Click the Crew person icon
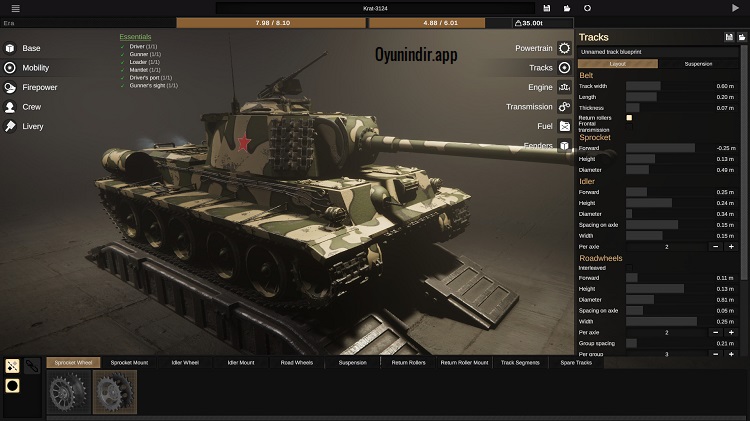The height and width of the screenshot is (421, 750). 10,107
